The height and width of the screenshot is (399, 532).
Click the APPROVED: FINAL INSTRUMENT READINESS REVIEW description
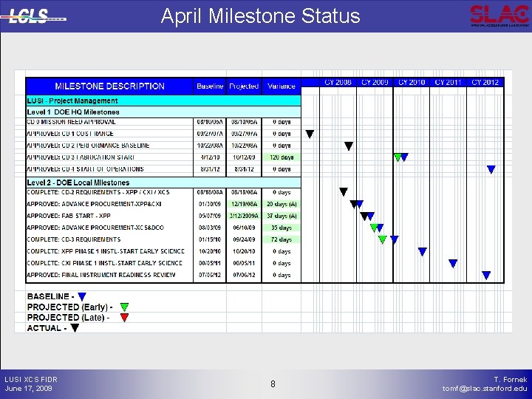coord(101,275)
